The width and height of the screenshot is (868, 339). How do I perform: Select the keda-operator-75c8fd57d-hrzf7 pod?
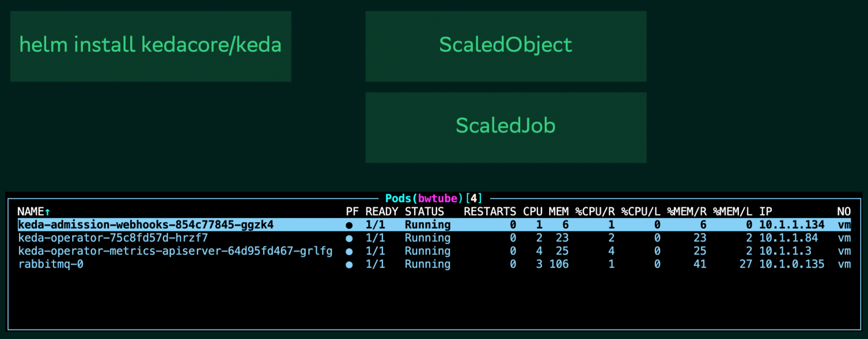click(113, 238)
